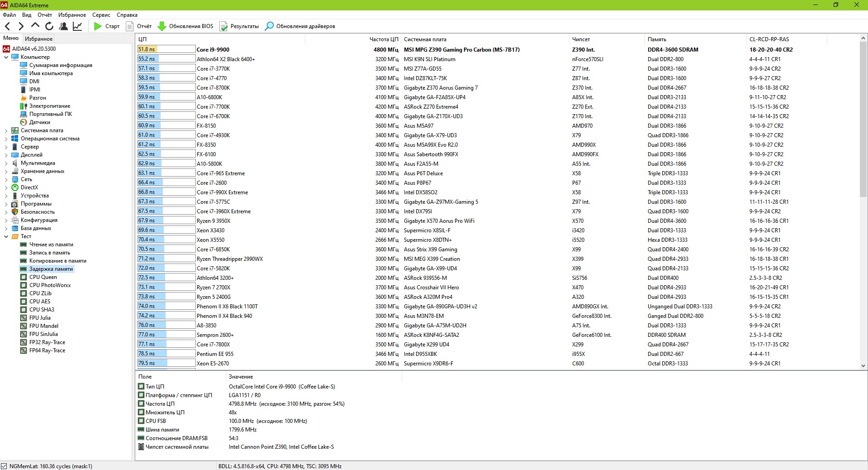Click the 79.5 ns Xeon E5-2670 bar
Image resolution: width=868 pixels, height=470 pixels.
(x=166, y=363)
